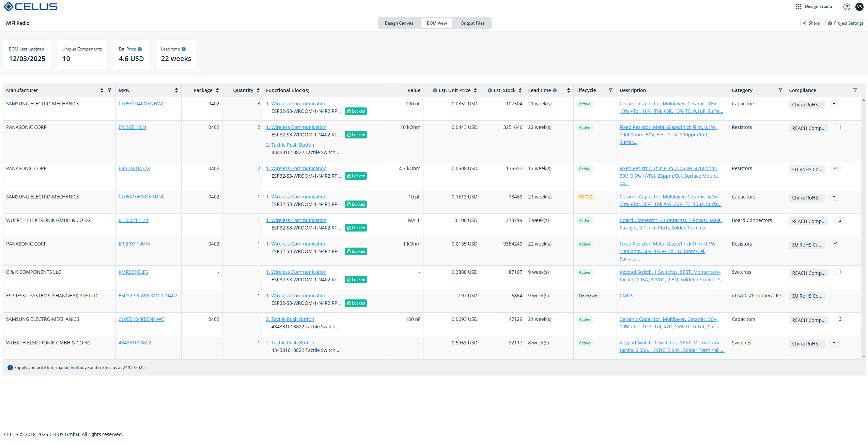This screenshot has height=445, width=868.
Task: Sort by Lead time column
Action: (569, 90)
